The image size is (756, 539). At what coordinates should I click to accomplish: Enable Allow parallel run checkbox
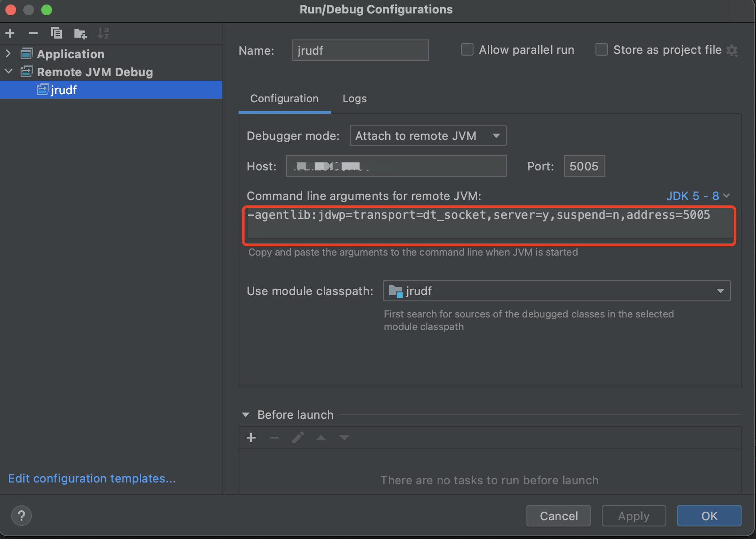coord(467,49)
